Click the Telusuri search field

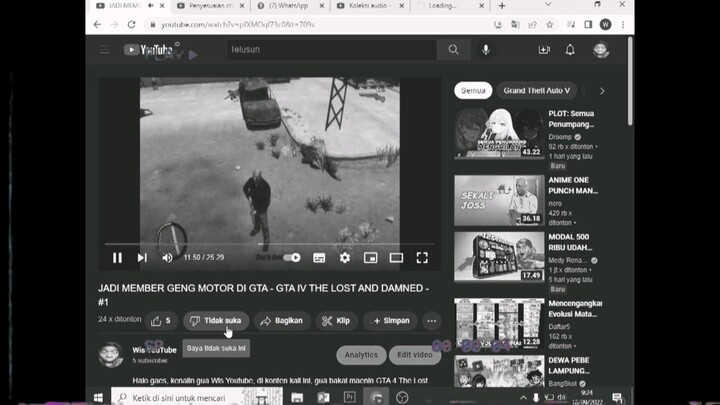pos(331,50)
